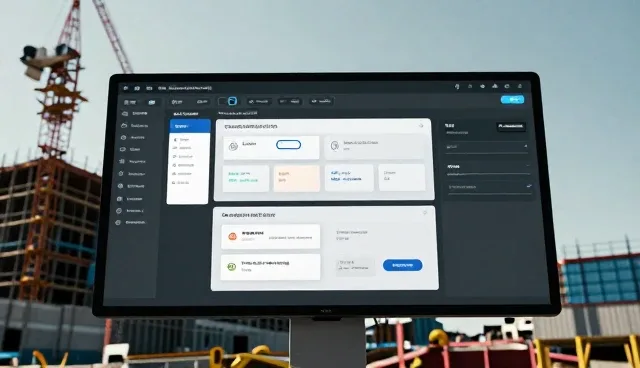Click the green circular icon in the lower card

point(231,267)
